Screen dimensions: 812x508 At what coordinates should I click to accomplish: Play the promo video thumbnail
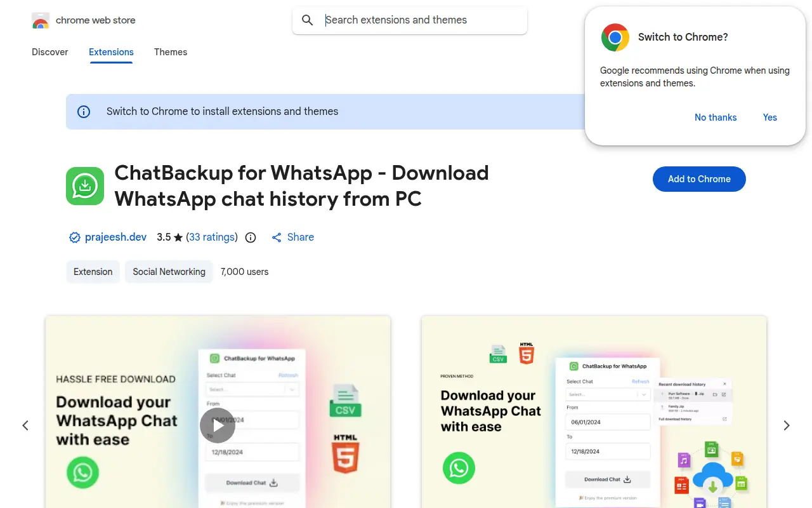pos(218,425)
